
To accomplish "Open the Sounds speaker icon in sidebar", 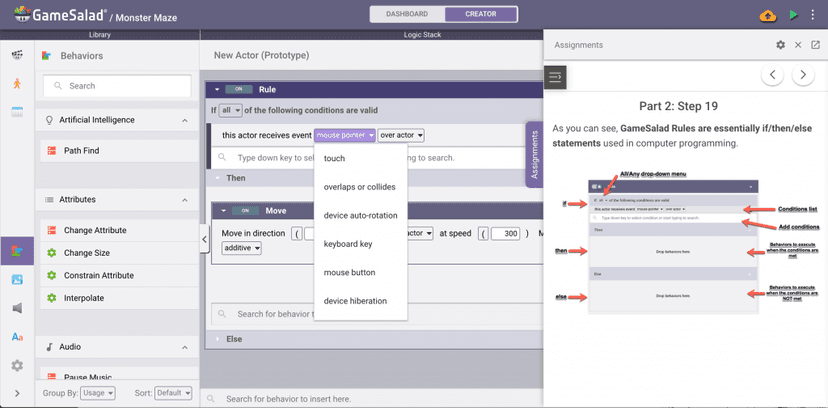I will [x=17, y=308].
